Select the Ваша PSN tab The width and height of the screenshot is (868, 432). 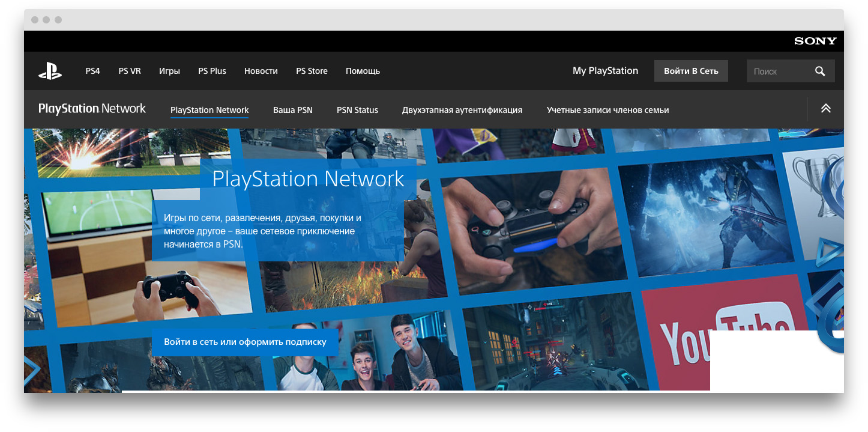coord(292,110)
